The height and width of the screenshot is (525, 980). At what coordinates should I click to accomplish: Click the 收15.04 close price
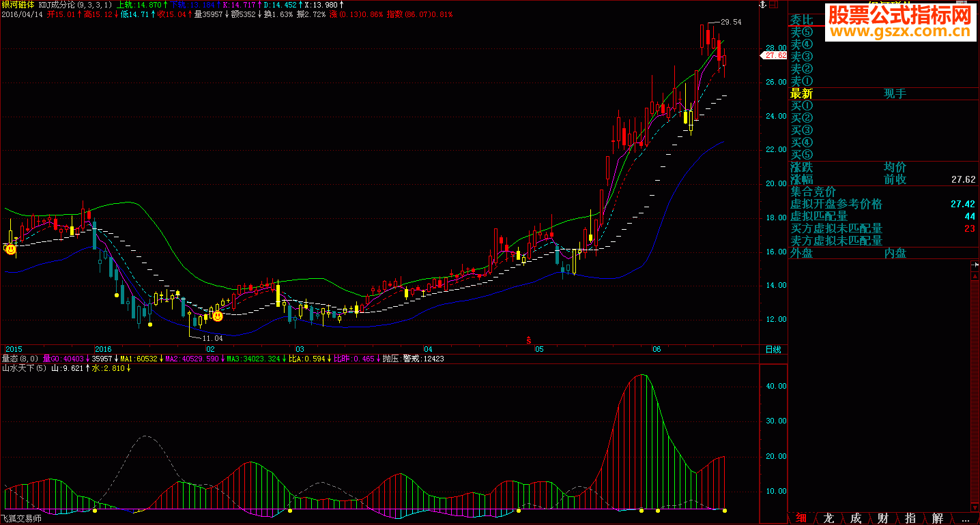(171, 14)
